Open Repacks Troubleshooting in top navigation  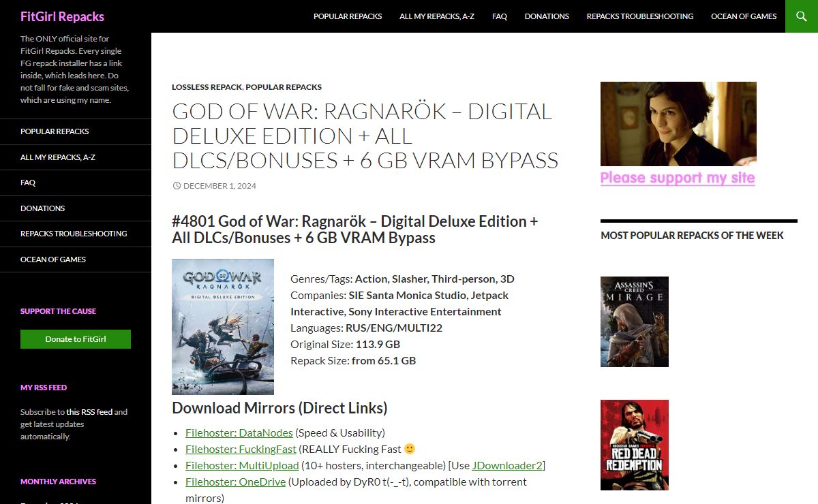click(x=640, y=16)
